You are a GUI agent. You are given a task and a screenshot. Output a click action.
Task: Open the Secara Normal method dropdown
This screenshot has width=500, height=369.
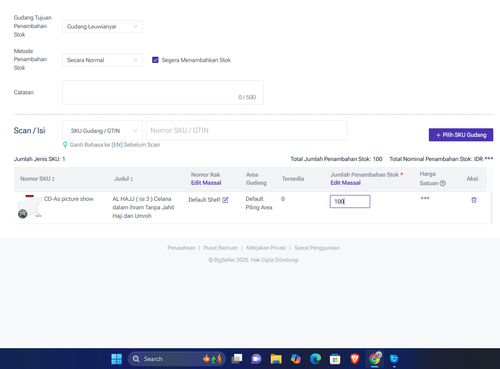(102, 60)
